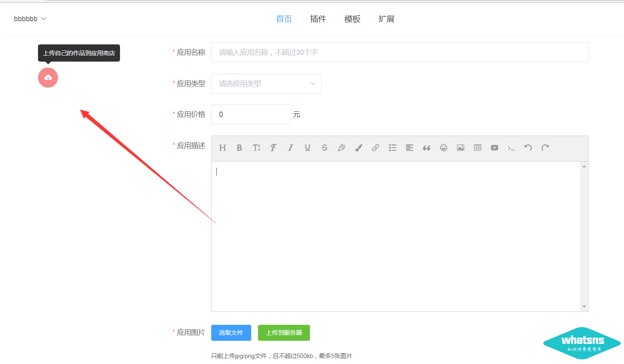The image size is (624, 364).
Task: Click the undo arrow in the editor
Action: pyautogui.click(x=528, y=148)
